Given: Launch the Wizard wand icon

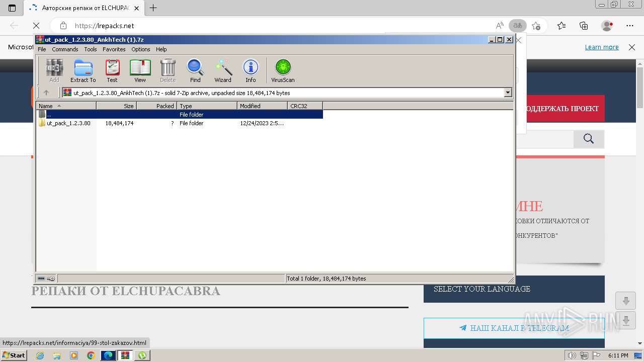Looking at the screenshot, I should click(223, 70).
